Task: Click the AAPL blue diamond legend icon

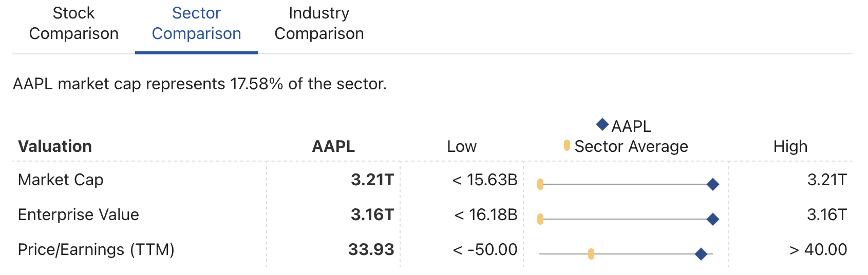Action: click(x=602, y=124)
